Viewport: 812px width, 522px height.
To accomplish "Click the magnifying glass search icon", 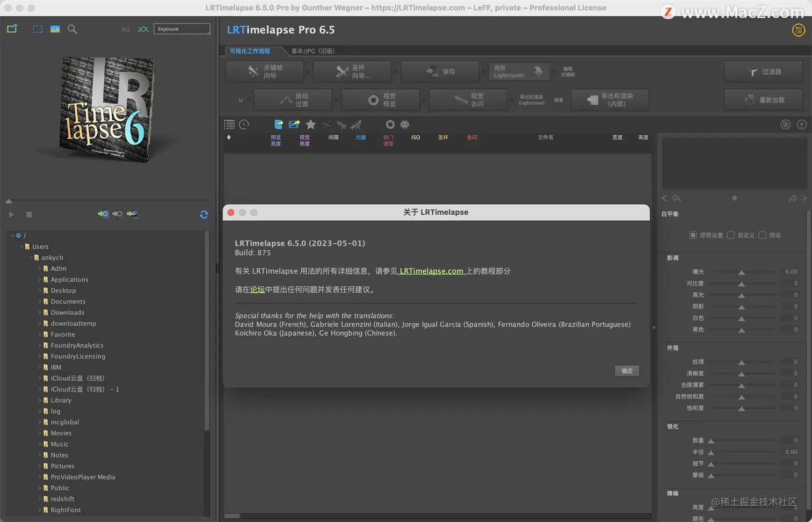I will coord(72,29).
